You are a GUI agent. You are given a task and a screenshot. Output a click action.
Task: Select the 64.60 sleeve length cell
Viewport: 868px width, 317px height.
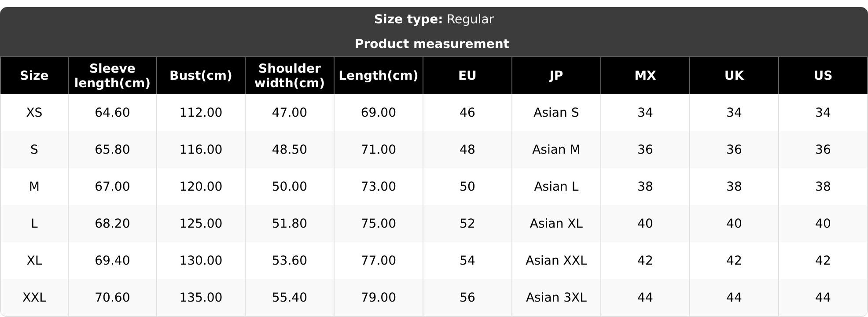(x=112, y=113)
